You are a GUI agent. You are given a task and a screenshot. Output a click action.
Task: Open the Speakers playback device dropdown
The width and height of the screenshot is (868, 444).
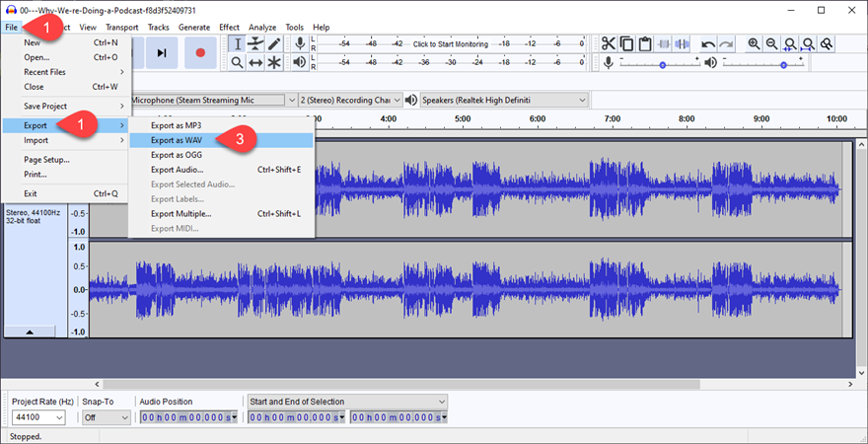pyautogui.click(x=505, y=100)
